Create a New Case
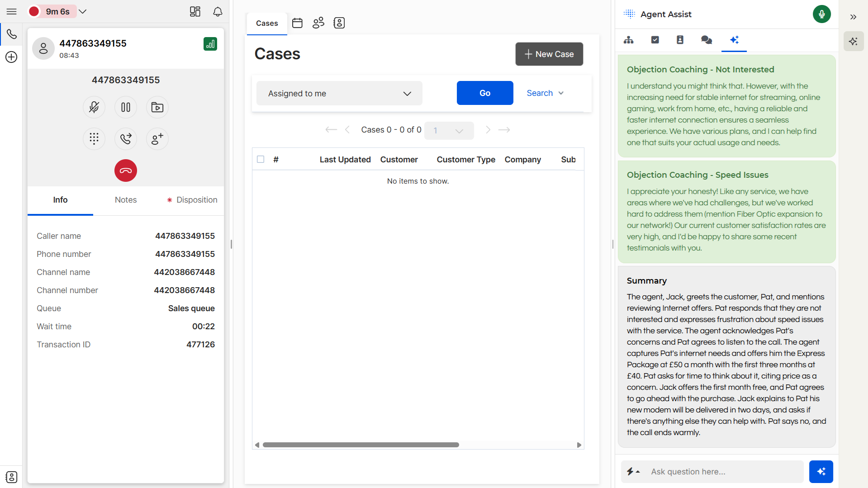Viewport: 868px width, 488px height. tap(549, 54)
